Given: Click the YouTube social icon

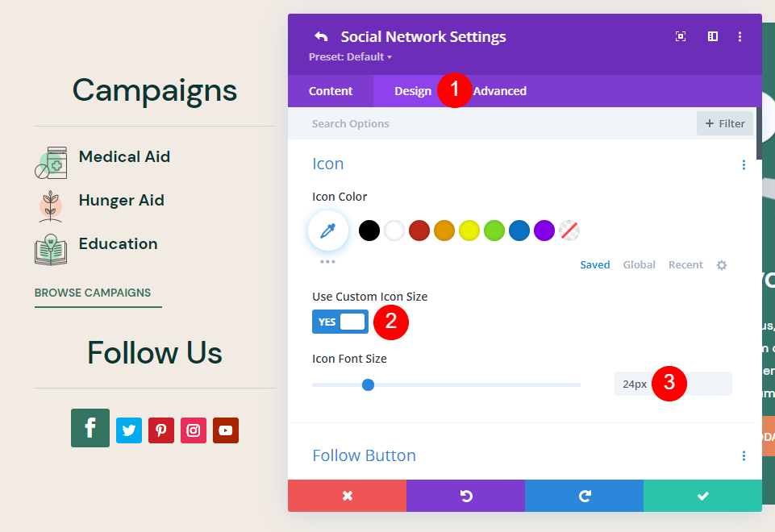Looking at the screenshot, I should coord(226,430).
